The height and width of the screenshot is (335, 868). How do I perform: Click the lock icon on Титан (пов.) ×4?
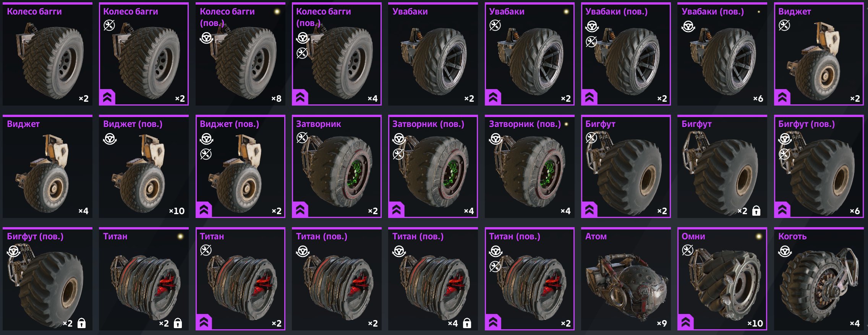467,324
